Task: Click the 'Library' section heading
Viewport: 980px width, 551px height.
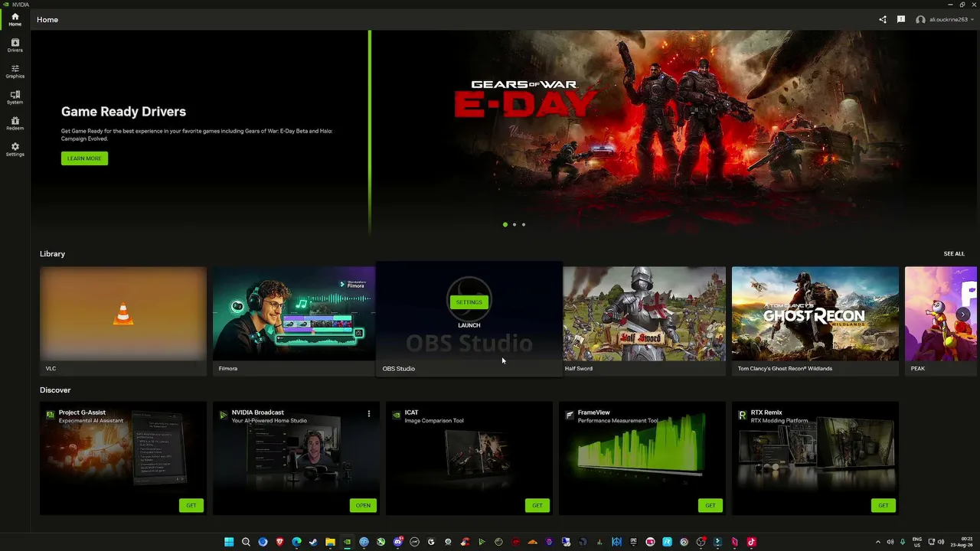Action: 52,254
